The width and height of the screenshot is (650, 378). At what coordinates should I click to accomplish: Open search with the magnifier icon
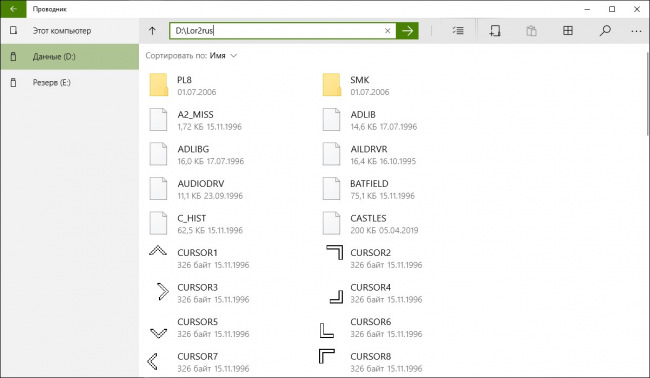click(x=605, y=31)
